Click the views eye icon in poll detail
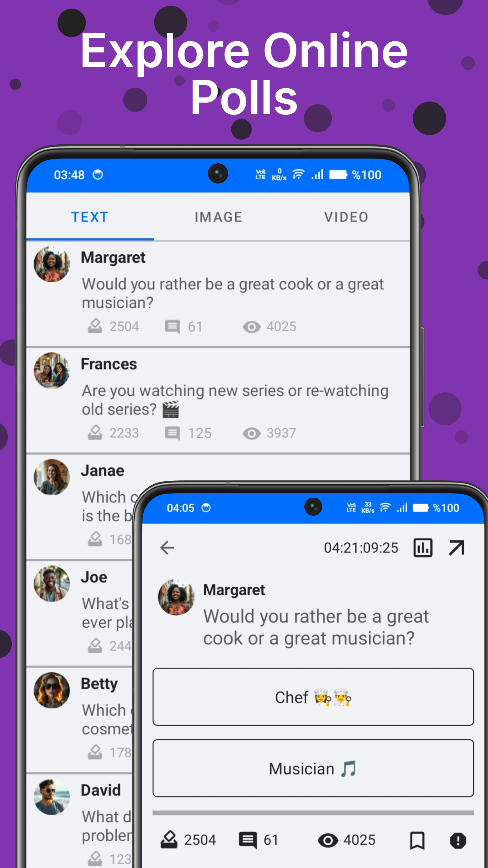 pos(328,840)
